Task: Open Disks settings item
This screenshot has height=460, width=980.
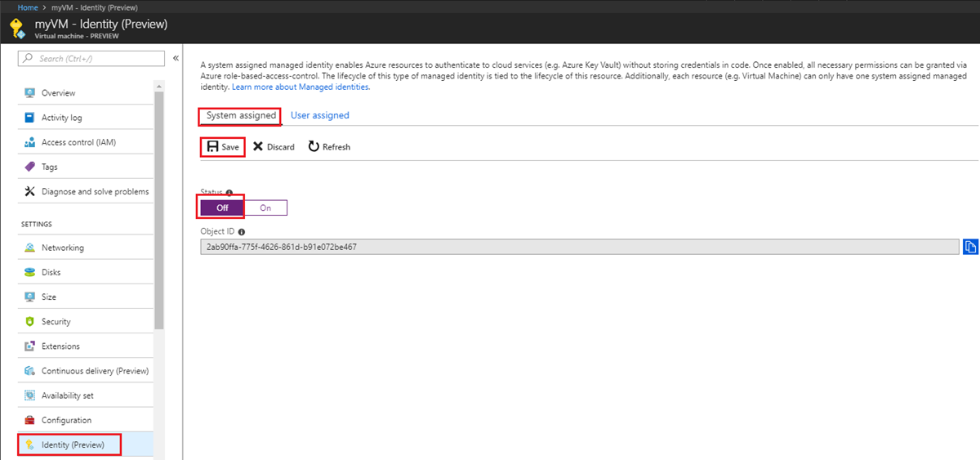Action: [86, 272]
